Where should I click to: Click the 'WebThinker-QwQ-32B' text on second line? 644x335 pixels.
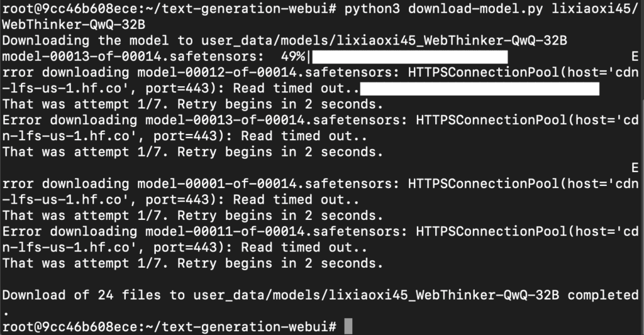point(74,25)
